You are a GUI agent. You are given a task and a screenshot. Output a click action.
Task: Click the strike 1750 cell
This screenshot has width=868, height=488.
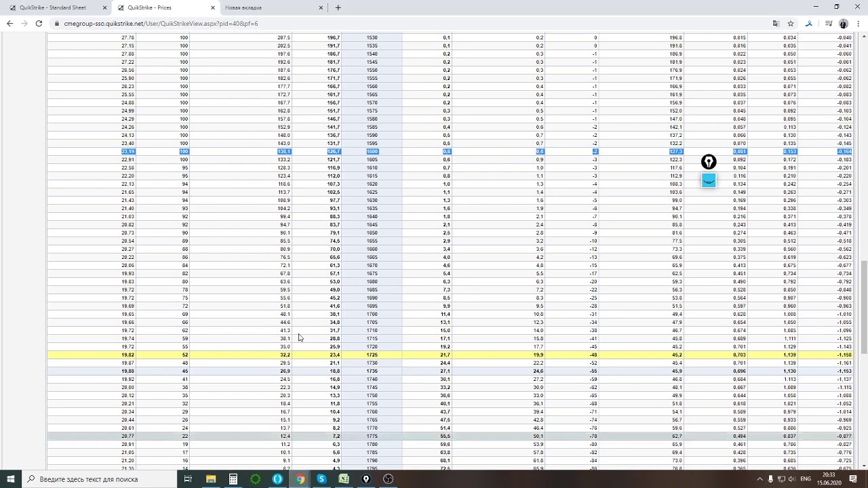[x=372, y=395]
